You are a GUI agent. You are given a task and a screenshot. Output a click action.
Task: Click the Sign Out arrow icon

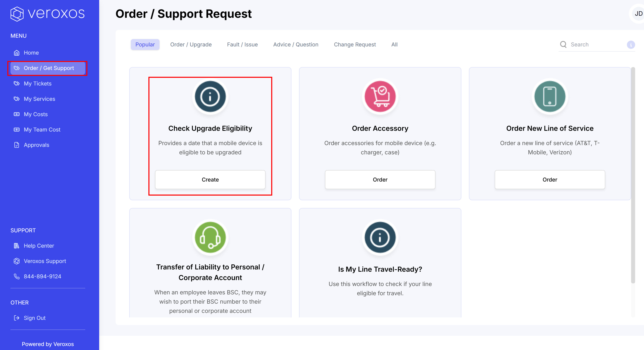click(17, 318)
